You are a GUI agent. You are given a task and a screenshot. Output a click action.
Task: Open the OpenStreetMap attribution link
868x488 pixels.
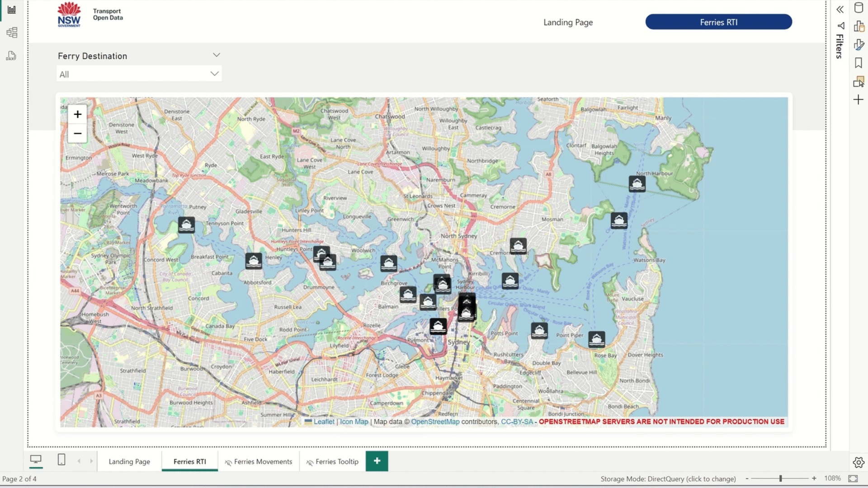[x=435, y=422]
